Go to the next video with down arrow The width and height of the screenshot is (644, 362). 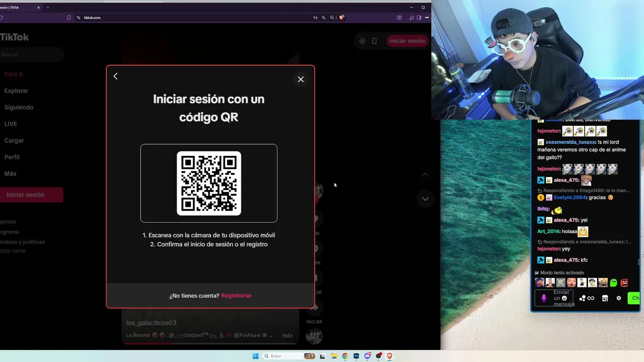[x=425, y=199]
